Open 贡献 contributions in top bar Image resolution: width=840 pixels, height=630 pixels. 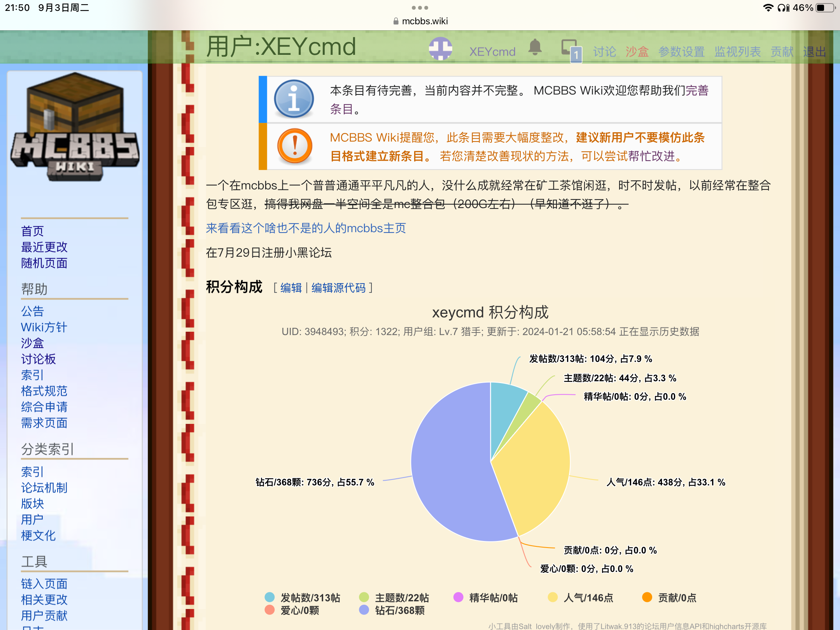pyautogui.click(x=782, y=52)
